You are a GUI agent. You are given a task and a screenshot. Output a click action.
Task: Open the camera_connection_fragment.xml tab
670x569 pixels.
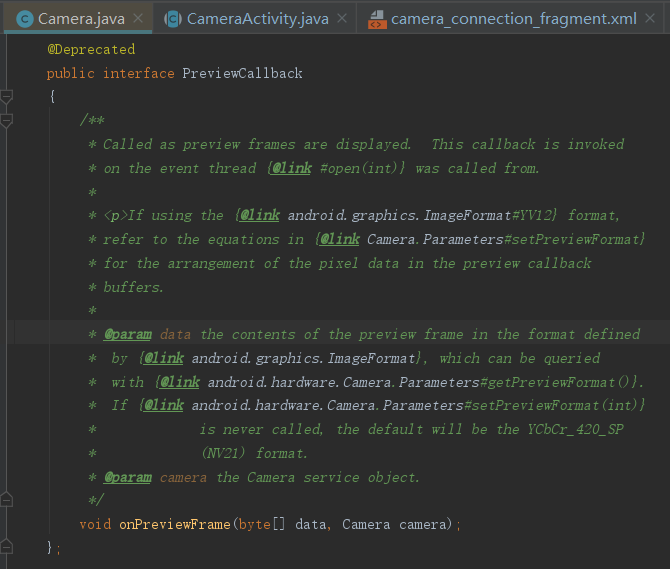[513, 19]
